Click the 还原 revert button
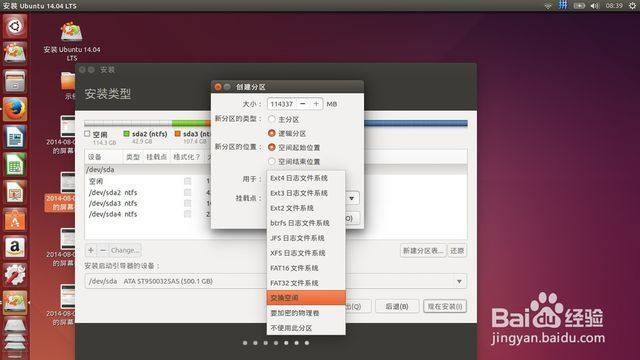The height and width of the screenshot is (360, 640). [x=457, y=251]
